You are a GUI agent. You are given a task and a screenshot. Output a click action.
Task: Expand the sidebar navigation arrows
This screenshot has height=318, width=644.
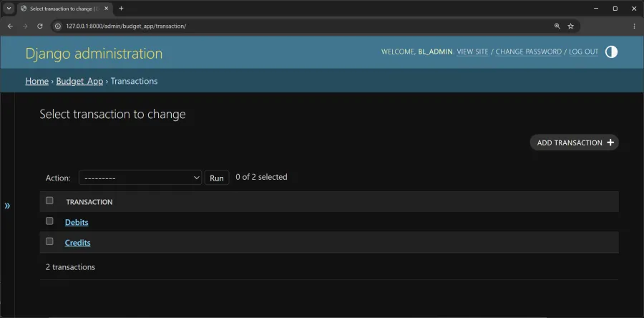(x=7, y=206)
